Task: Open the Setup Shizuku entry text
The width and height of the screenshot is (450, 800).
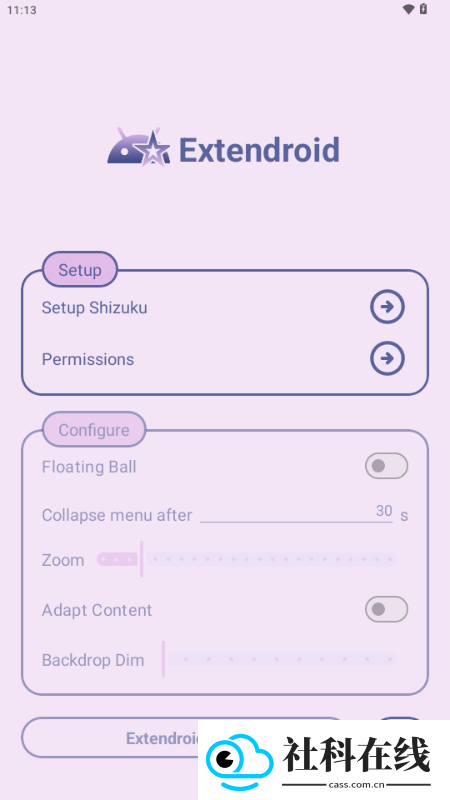Action: click(94, 308)
